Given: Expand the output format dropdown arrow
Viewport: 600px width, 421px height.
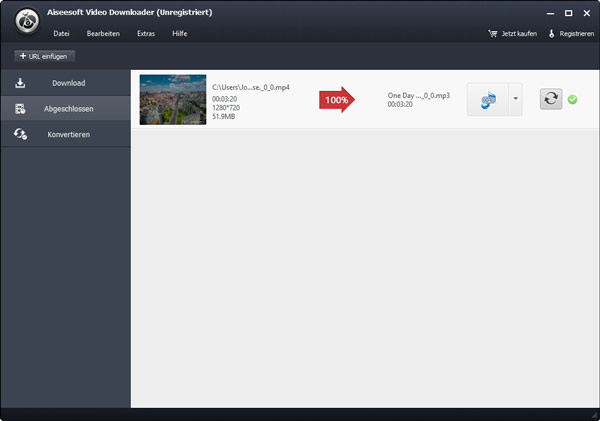Looking at the screenshot, I should click(x=515, y=100).
